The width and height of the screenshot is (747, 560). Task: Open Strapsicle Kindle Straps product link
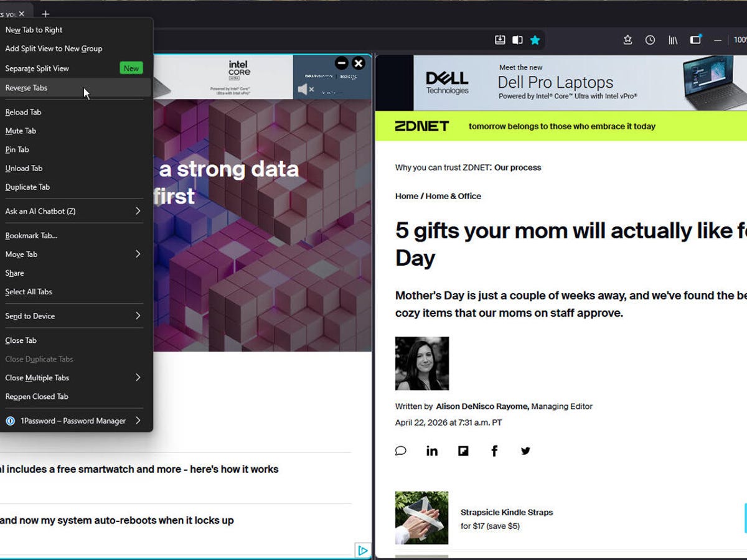(x=507, y=512)
